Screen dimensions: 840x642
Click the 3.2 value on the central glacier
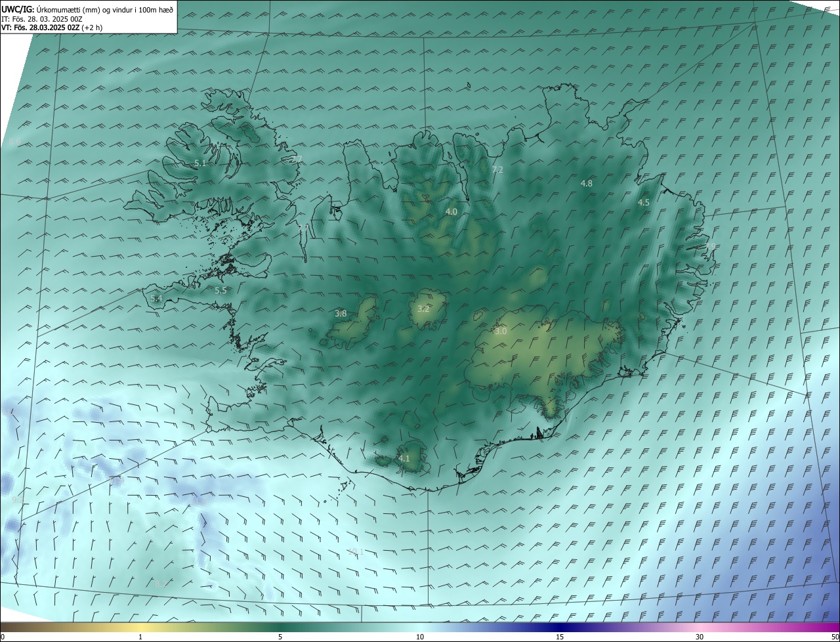[x=423, y=309]
